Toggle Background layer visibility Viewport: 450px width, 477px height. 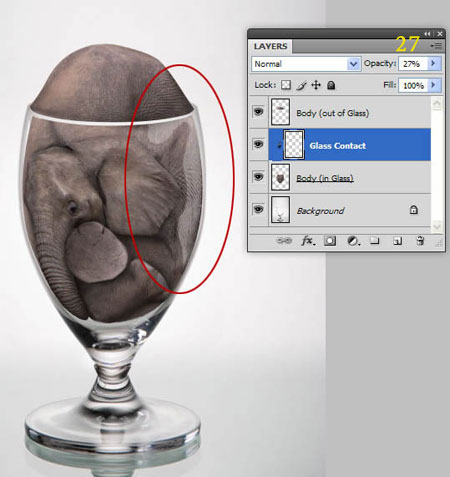258,209
